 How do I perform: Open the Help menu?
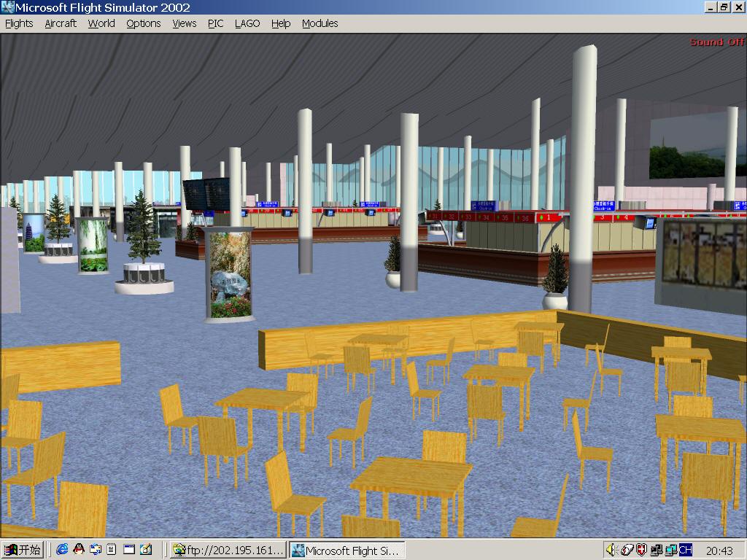(x=281, y=23)
